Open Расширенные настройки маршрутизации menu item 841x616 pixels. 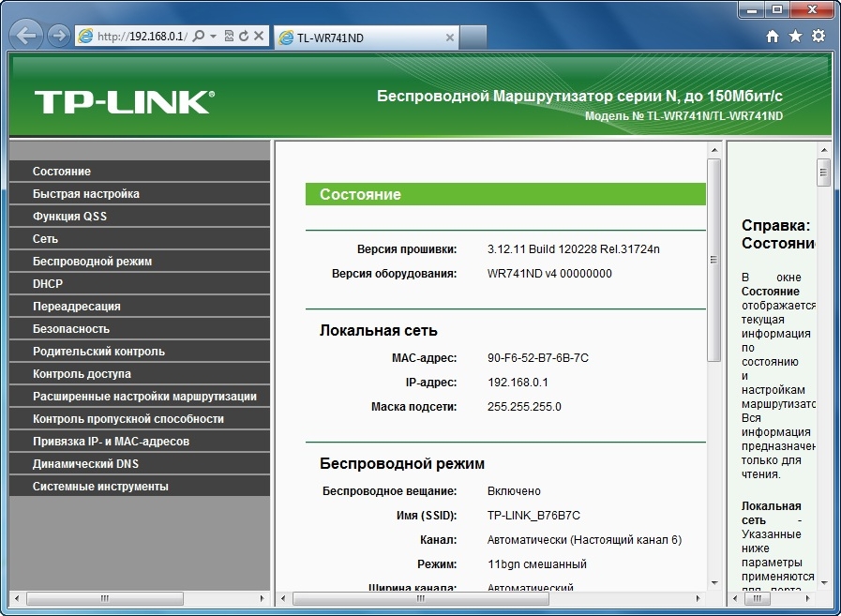pos(140,397)
